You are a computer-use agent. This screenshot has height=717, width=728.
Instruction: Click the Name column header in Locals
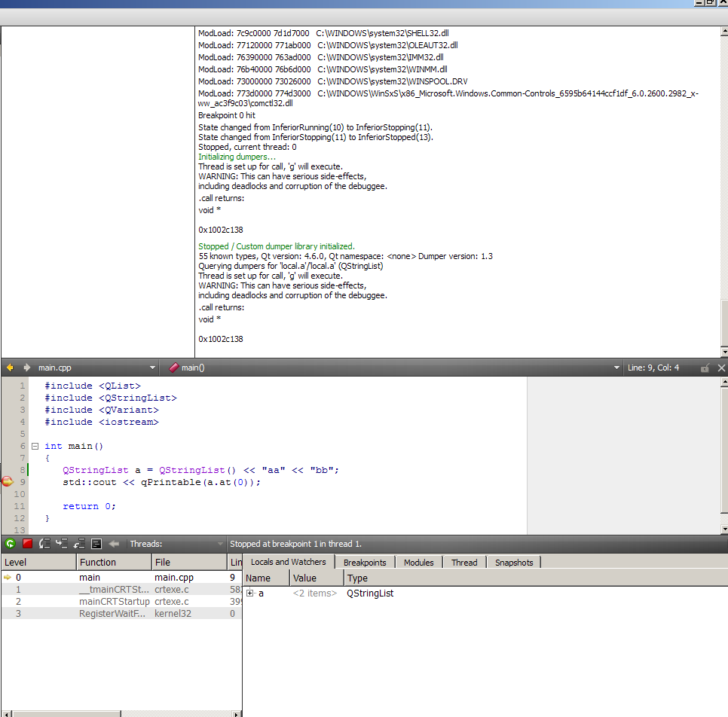coord(267,578)
